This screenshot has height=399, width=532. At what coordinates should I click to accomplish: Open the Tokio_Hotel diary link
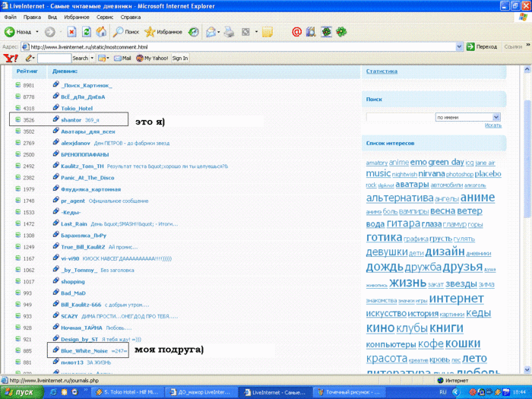pyautogui.click(x=77, y=109)
